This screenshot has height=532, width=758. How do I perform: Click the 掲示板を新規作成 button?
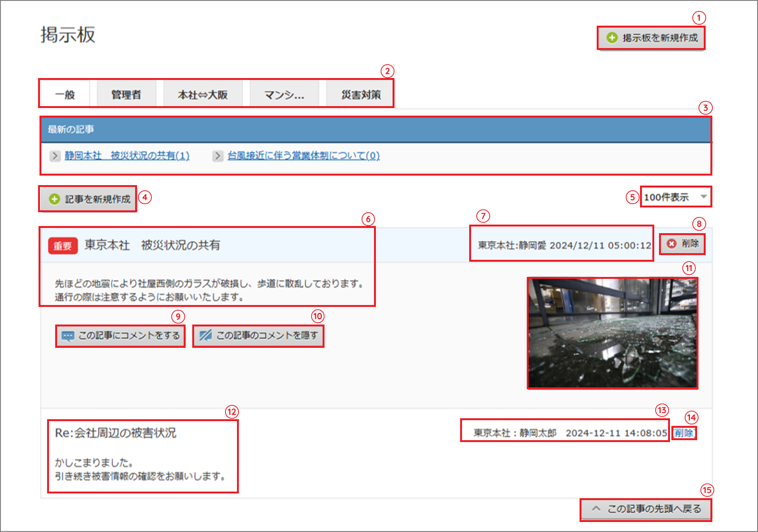coord(651,38)
